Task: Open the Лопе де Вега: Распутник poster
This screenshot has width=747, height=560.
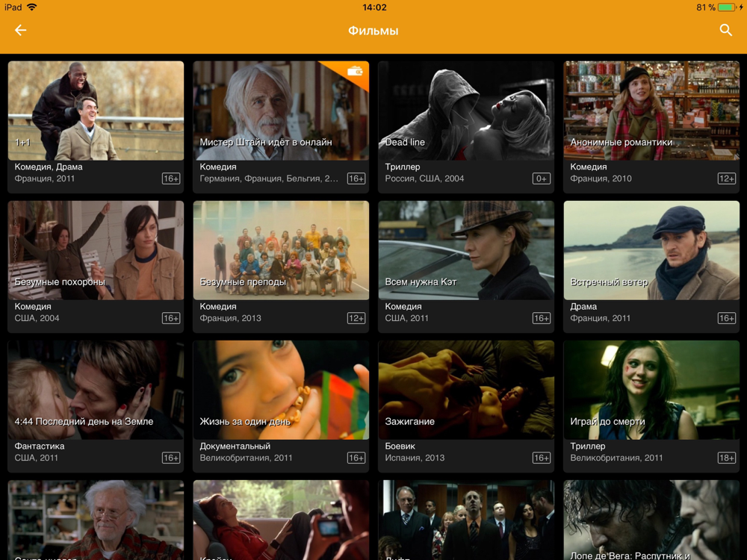Action: click(x=651, y=520)
